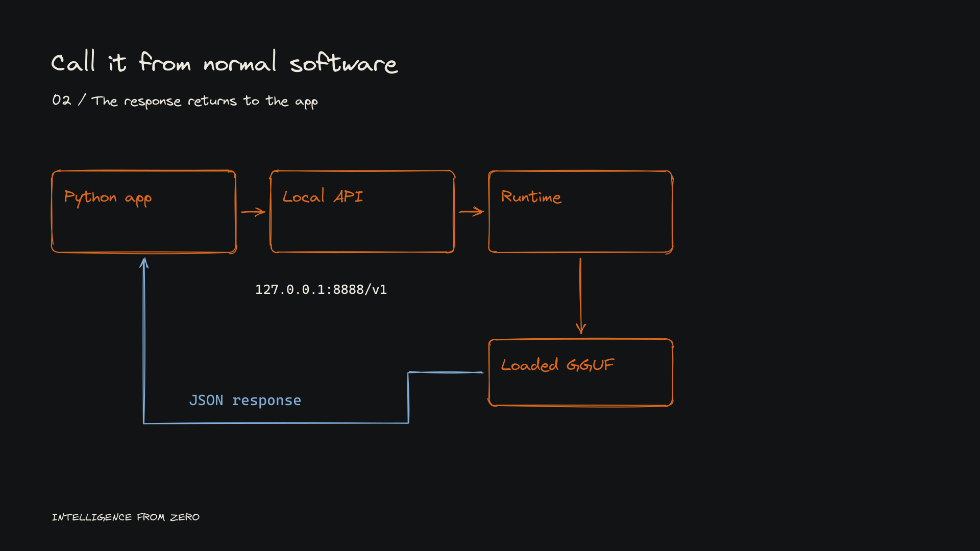Select the Runtime box

tap(581, 212)
